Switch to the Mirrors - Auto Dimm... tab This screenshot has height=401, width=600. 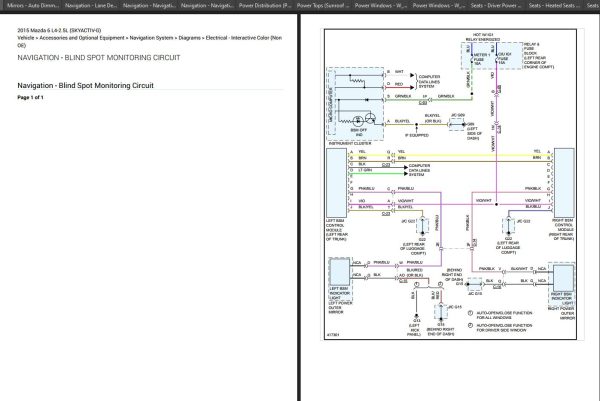pos(33,6)
